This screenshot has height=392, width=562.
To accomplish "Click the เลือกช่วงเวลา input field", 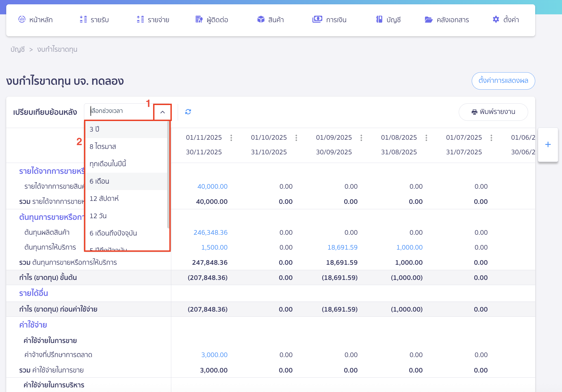I will 119,112.
